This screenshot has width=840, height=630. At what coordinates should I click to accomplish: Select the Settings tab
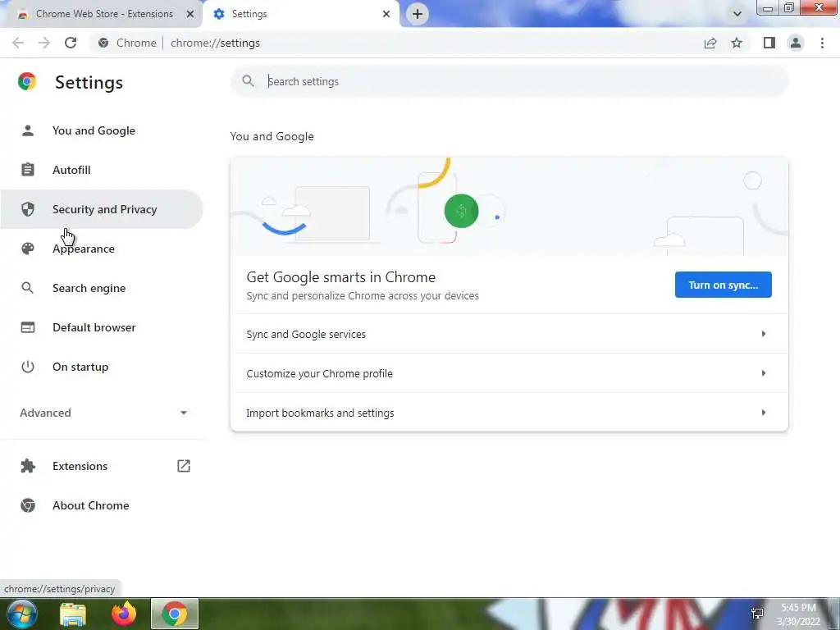coord(300,14)
